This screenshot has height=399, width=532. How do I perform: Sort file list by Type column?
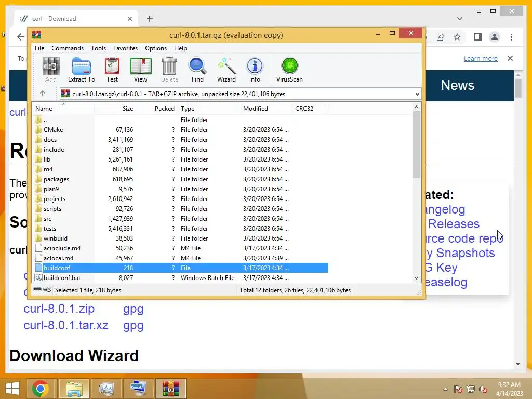coord(209,108)
